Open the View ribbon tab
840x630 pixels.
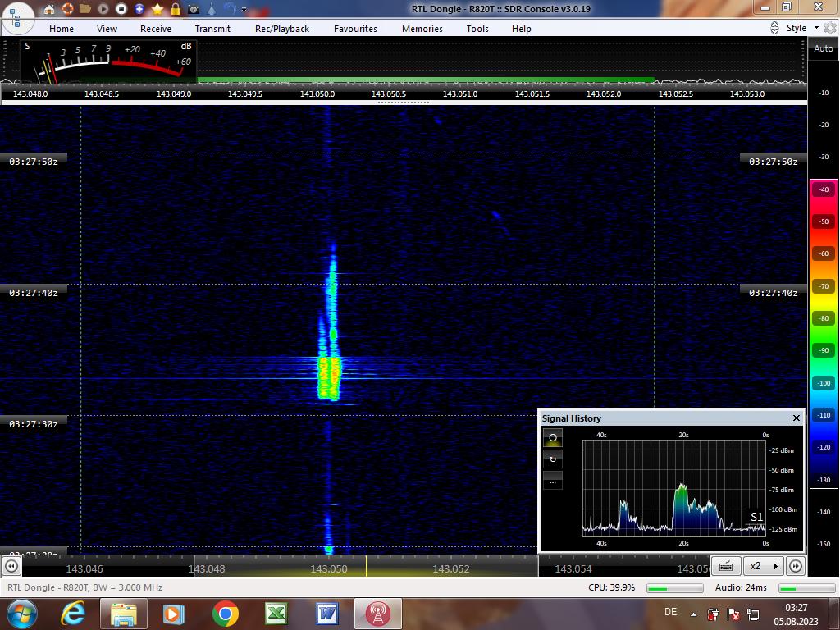107,29
